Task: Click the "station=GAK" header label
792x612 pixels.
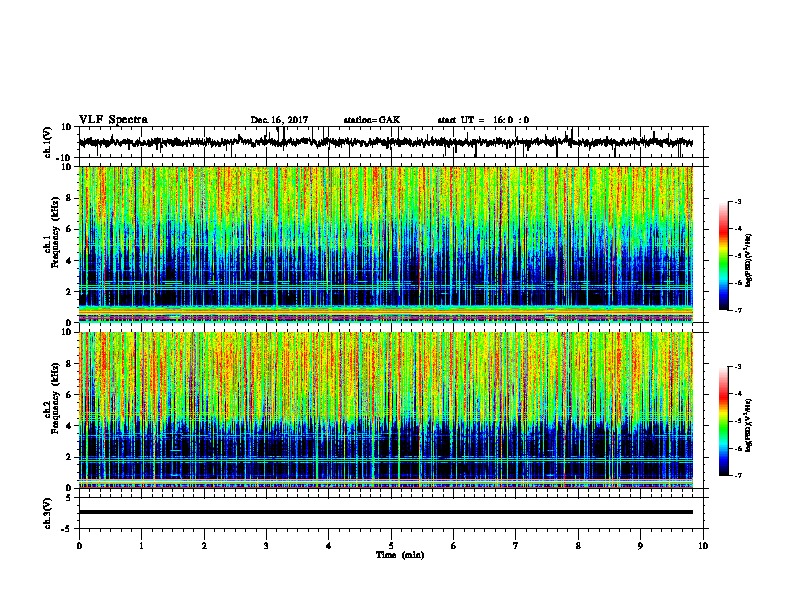Action: click(x=372, y=120)
